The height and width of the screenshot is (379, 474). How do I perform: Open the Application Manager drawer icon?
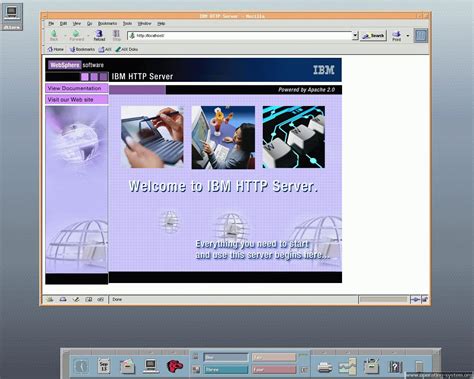[371, 366]
